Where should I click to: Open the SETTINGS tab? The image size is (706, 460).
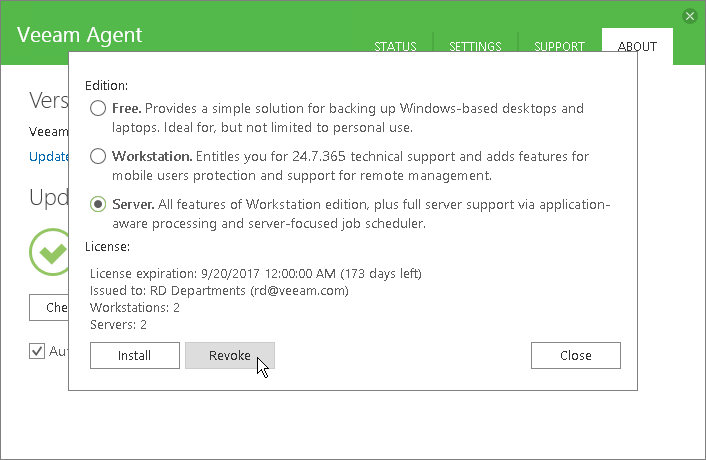click(x=475, y=47)
